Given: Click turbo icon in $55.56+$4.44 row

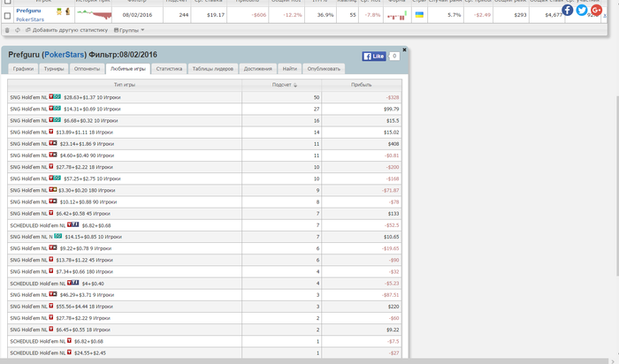Looking at the screenshot, I should point(51,306).
